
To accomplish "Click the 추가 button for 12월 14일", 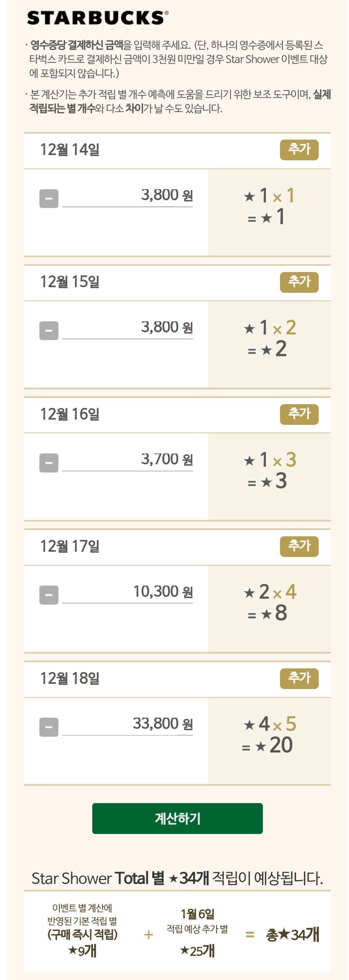I will pos(299,150).
